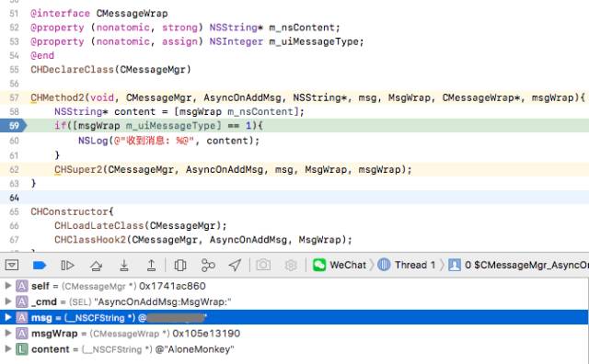
Task: Click the stack frame person icon
Action: 454,265
